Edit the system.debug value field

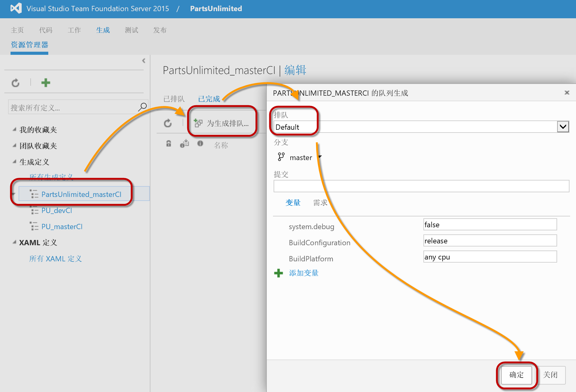click(490, 224)
